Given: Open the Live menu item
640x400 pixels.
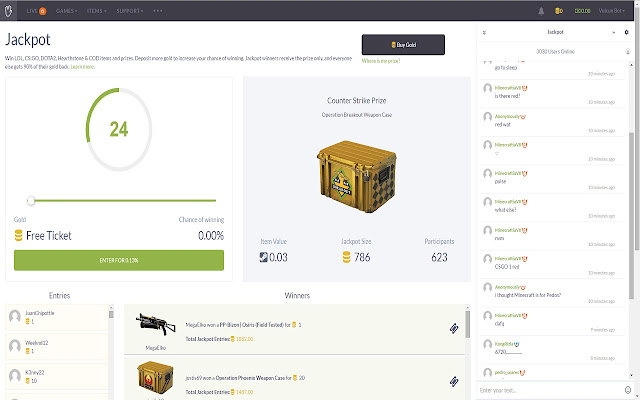Looking at the screenshot, I should point(36,11).
